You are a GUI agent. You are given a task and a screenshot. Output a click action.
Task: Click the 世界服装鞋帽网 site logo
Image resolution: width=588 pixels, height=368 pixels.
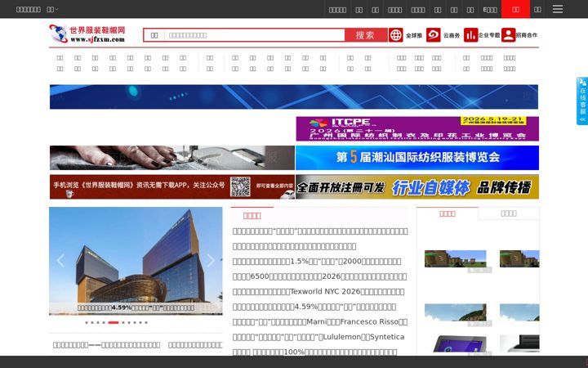(x=87, y=34)
